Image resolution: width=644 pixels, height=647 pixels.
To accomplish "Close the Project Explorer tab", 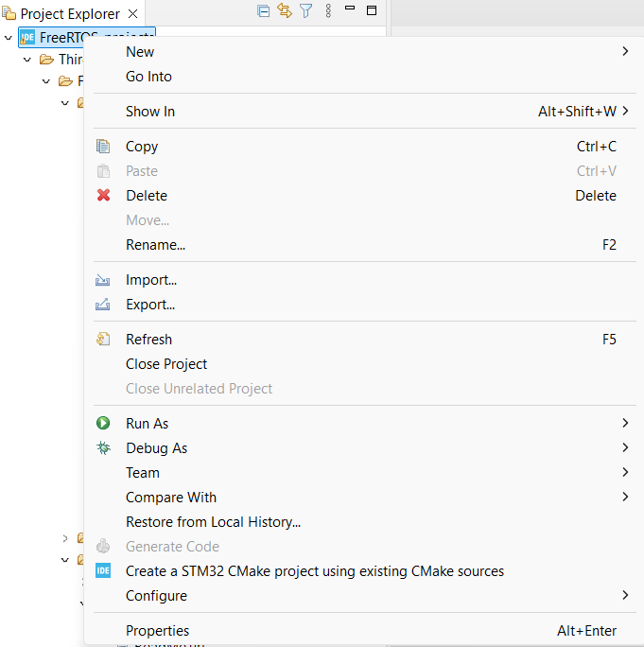I will tap(132, 14).
